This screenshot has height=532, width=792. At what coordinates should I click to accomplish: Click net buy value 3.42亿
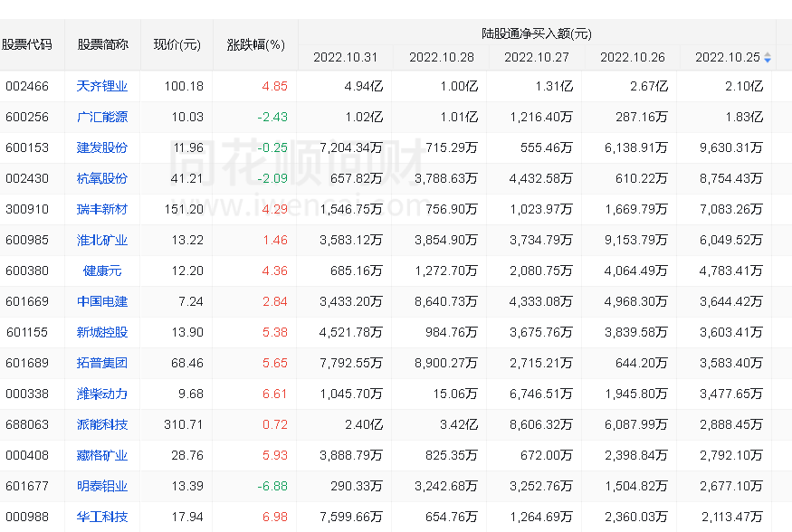click(459, 425)
